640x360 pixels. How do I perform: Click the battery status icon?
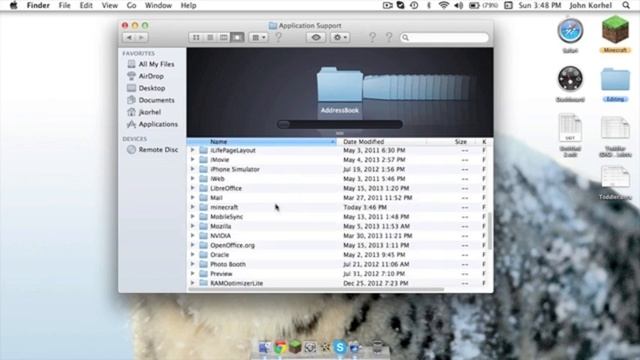474,5
